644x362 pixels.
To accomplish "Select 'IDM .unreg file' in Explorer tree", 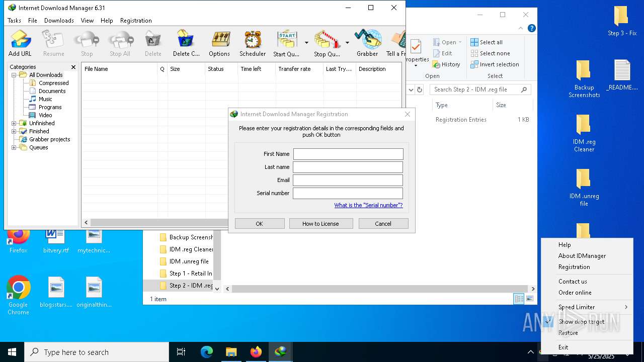I will coord(189,261).
